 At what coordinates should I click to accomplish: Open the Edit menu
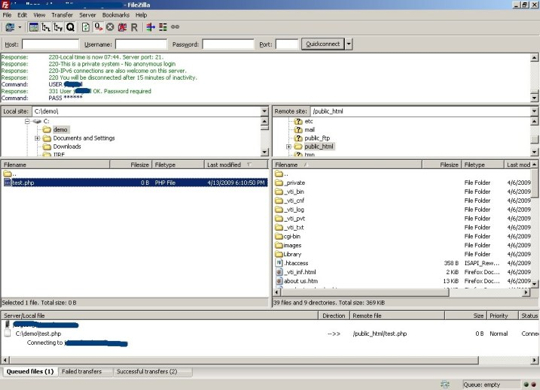[x=22, y=15]
